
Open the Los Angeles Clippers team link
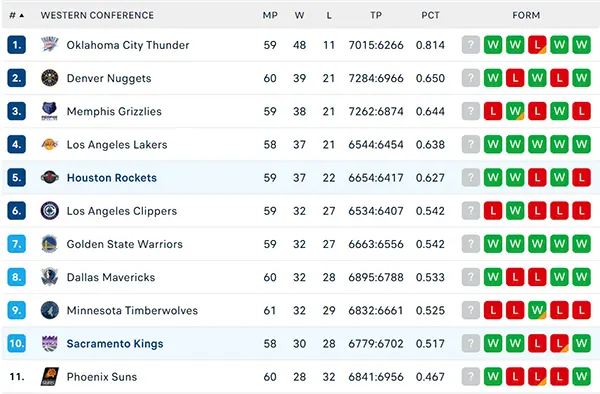click(x=122, y=211)
